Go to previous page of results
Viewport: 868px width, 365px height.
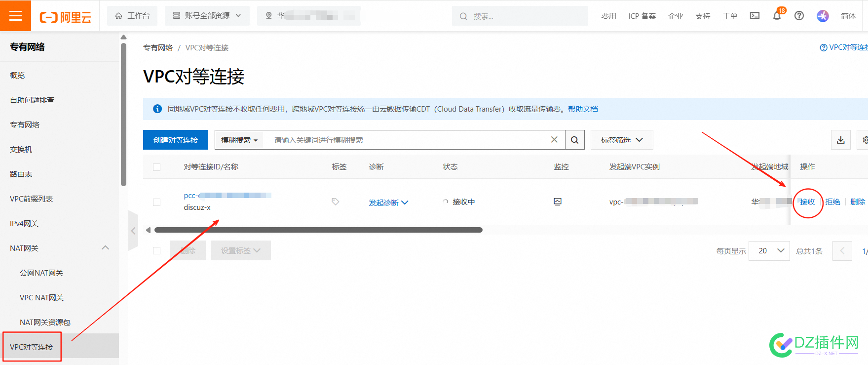[842, 251]
